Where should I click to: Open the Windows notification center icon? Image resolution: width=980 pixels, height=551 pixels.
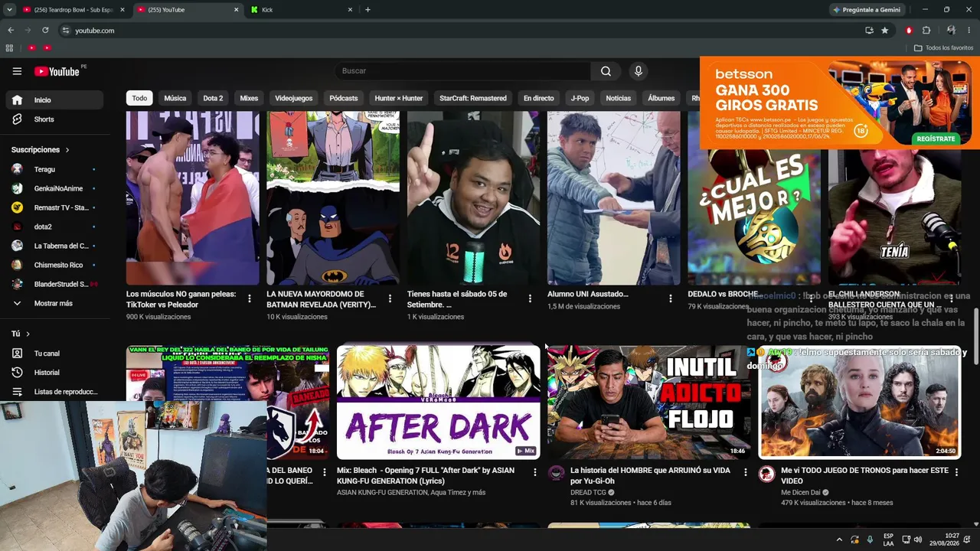967,540
